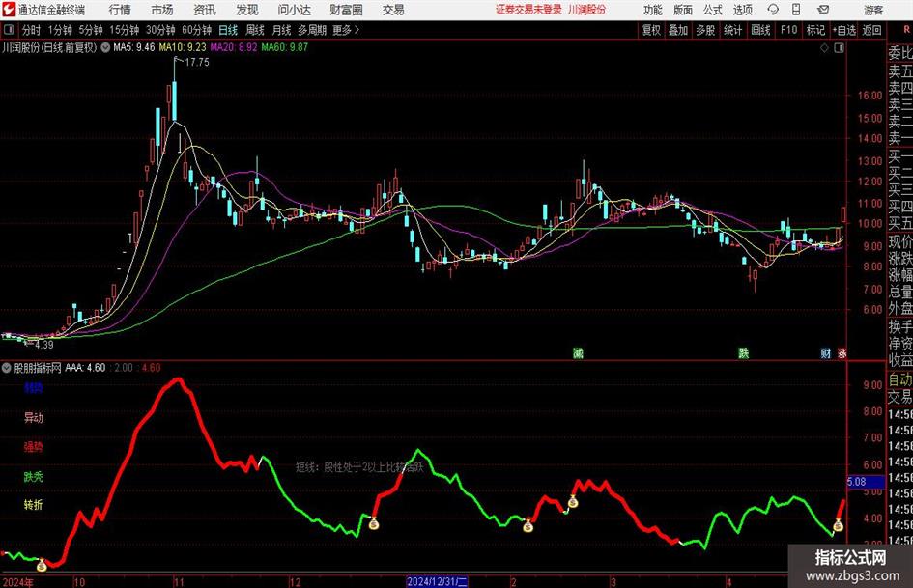This screenshot has width=913, height=588.
Task: Select the 月线 monthly period
Action: [x=282, y=30]
